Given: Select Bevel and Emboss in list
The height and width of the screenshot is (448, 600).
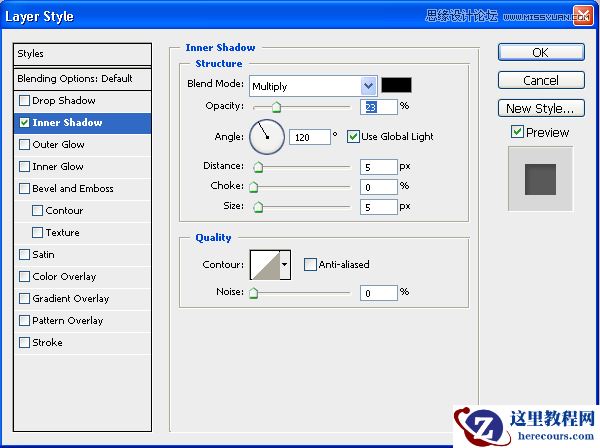Looking at the screenshot, I should point(73,189).
